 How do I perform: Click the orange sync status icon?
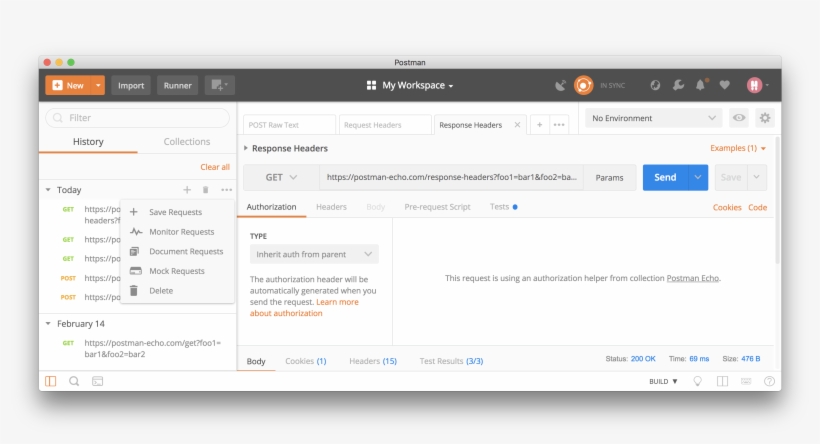coord(584,85)
